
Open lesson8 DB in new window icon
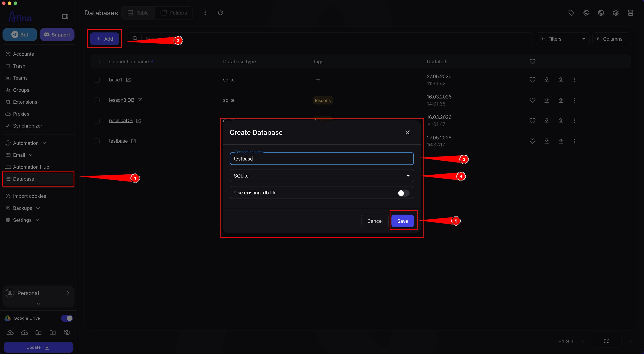coord(140,100)
